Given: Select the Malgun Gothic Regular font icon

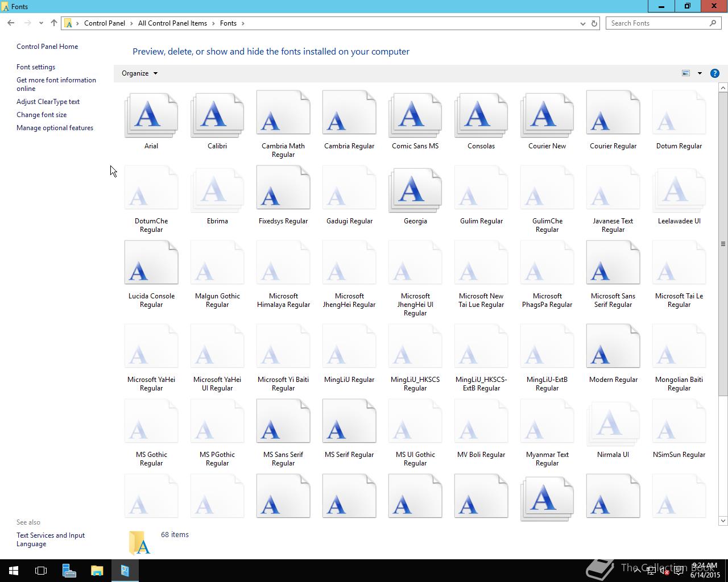Looking at the screenshot, I should [217, 263].
